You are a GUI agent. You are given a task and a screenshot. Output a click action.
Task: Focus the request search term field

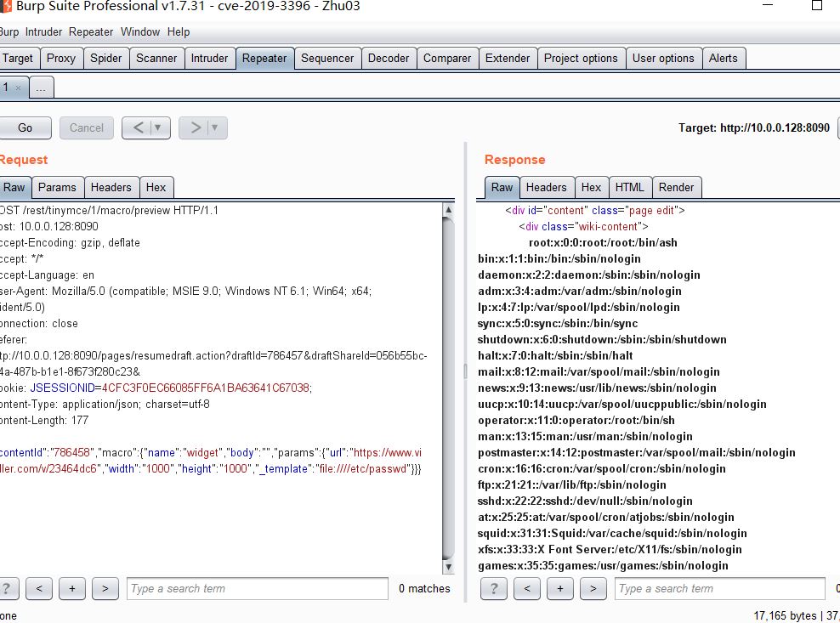258,589
